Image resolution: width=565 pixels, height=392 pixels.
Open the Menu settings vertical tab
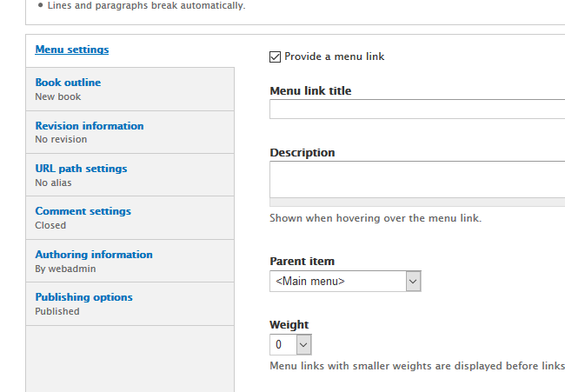coord(72,50)
